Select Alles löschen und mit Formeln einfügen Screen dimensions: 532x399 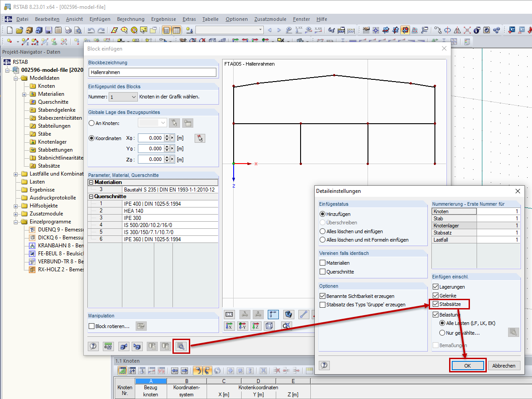(x=323, y=240)
